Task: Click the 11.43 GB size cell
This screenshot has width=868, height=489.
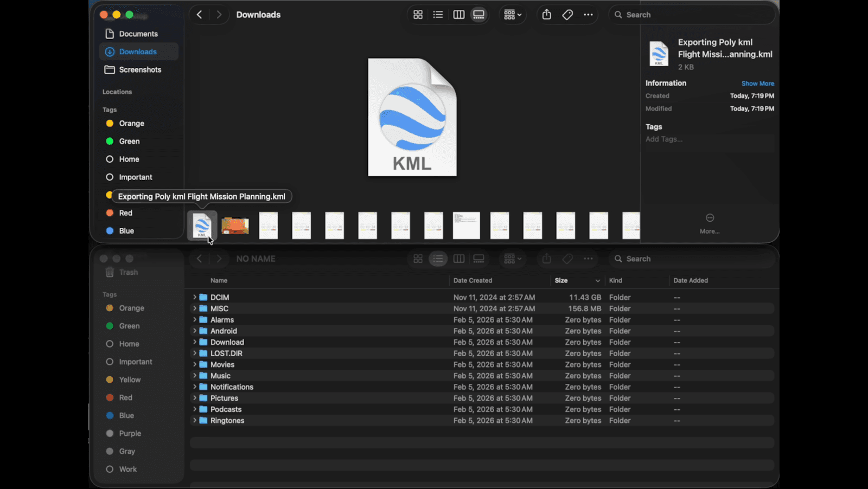Action: tap(585, 297)
